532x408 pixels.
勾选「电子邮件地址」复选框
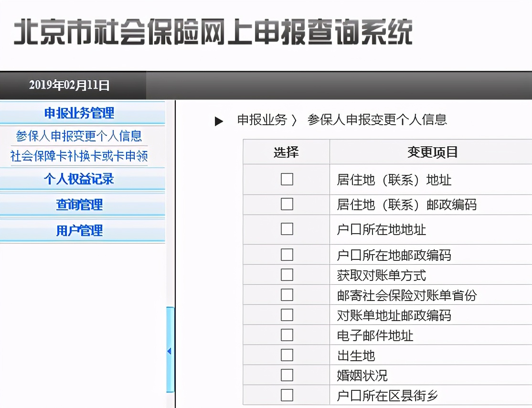pyautogui.click(x=286, y=335)
